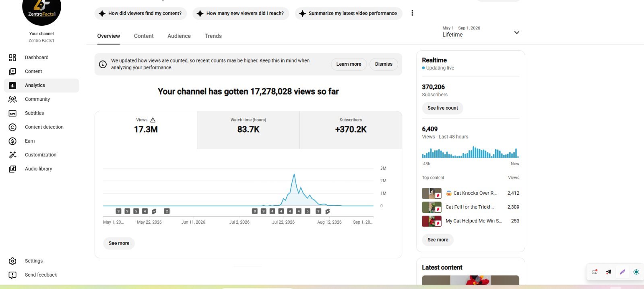Click the Learn more button

[x=349, y=64]
